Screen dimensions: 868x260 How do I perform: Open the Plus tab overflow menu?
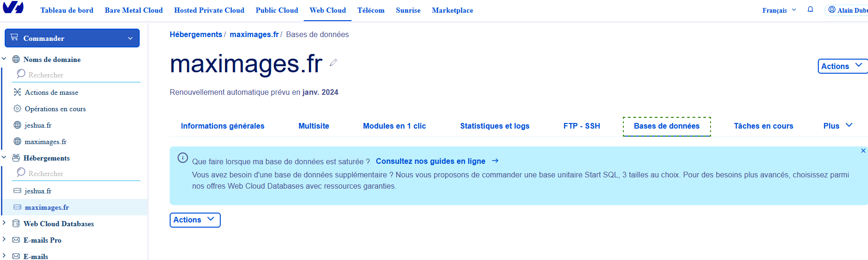pyautogui.click(x=838, y=126)
